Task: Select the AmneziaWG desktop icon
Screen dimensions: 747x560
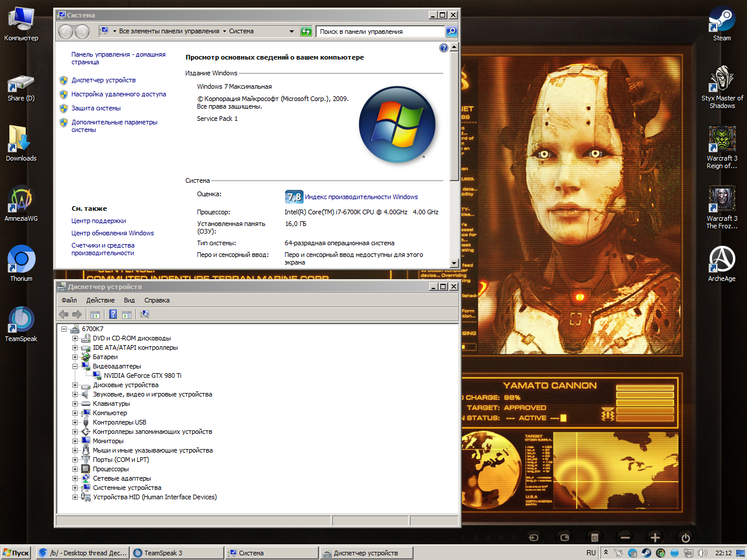Action: [x=21, y=203]
